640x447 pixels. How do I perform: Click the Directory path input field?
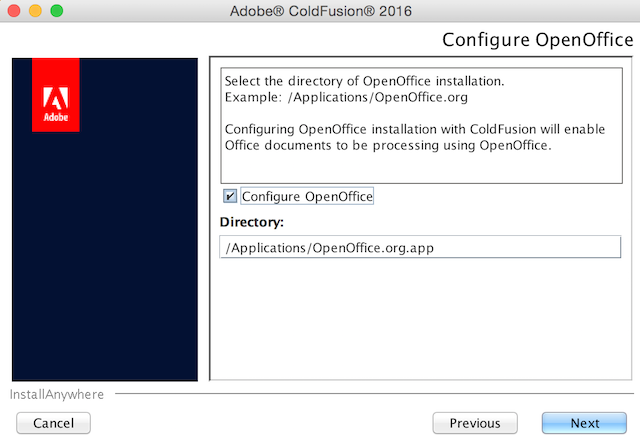coord(420,247)
